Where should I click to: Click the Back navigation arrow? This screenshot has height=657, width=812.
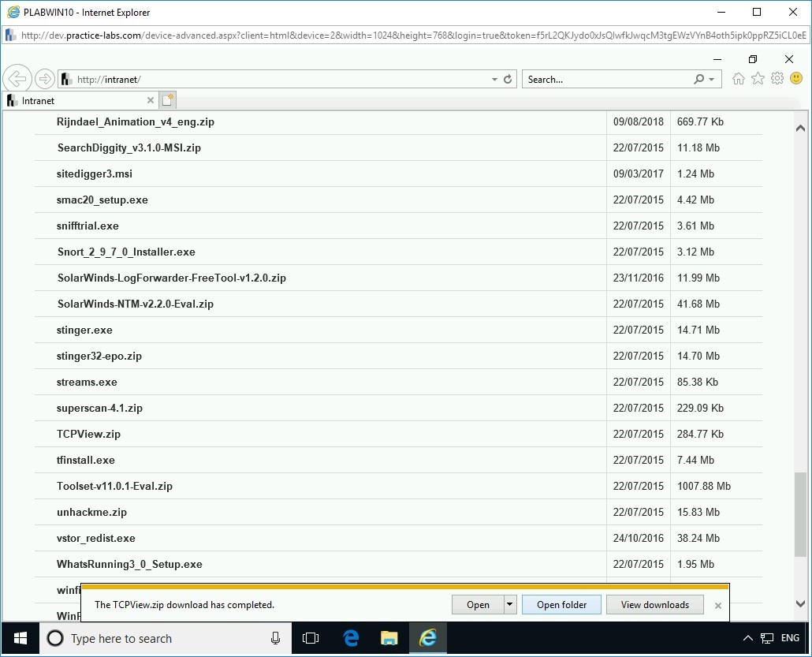[x=17, y=78]
